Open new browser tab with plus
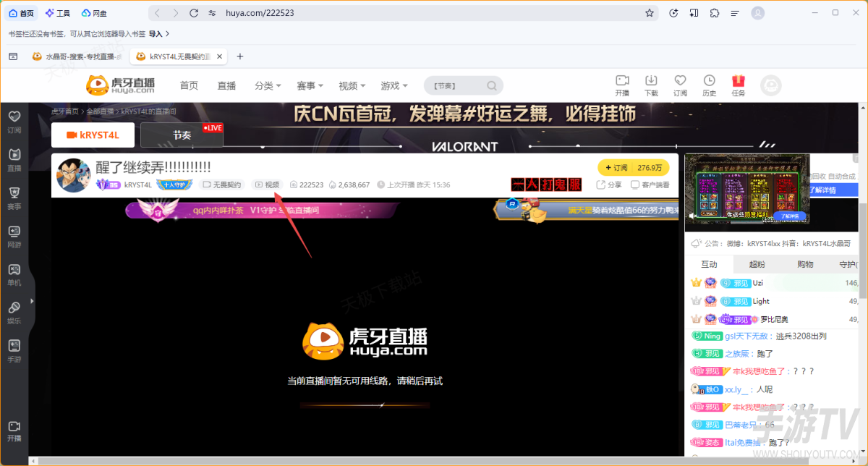This screenshot has height=466, width=868. click(x=240, y=56)
